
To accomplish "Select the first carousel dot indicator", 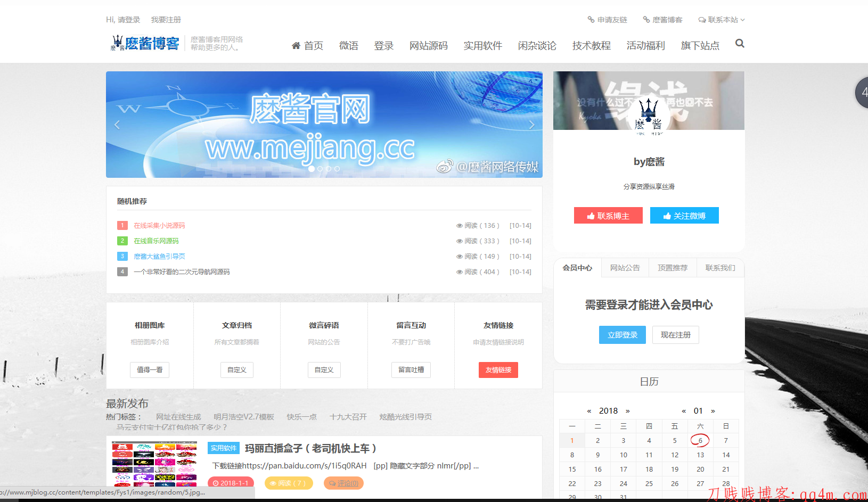I will pos(312,169).
